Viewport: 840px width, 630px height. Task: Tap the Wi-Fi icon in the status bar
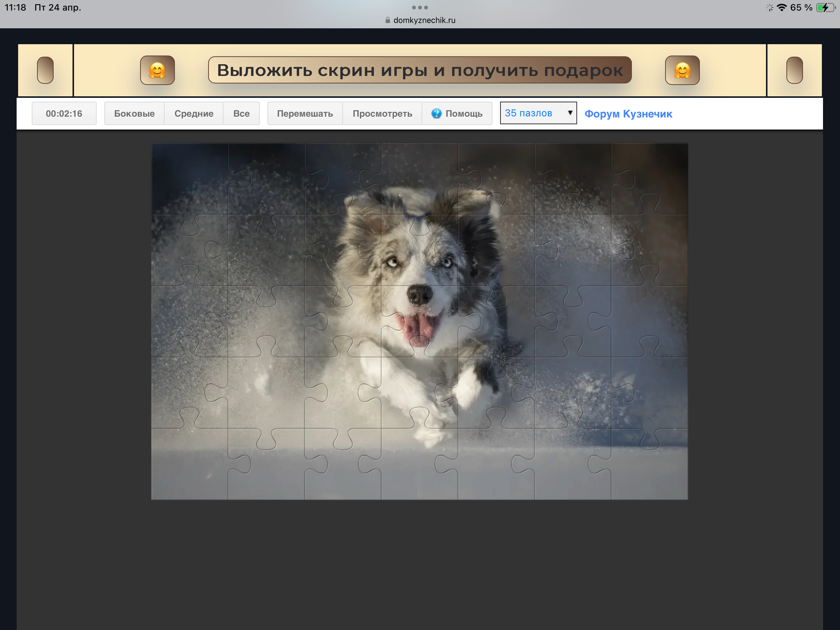(x=781, y=8)
